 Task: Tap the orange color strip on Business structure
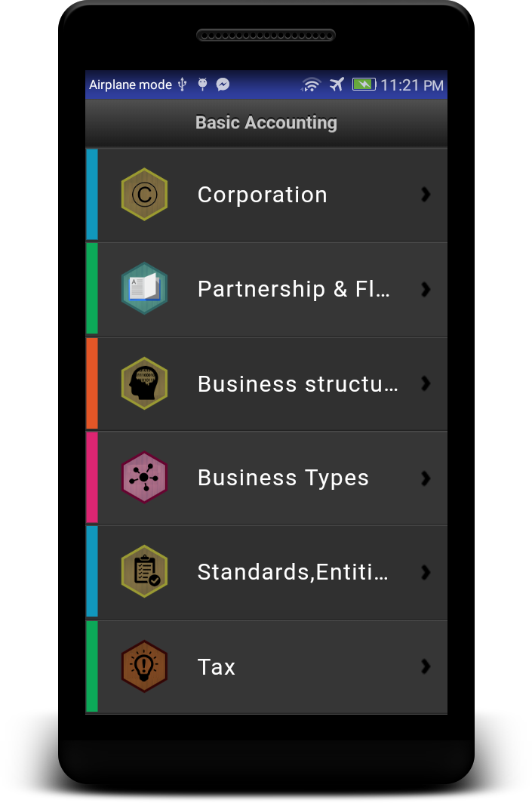pos(91,383)
